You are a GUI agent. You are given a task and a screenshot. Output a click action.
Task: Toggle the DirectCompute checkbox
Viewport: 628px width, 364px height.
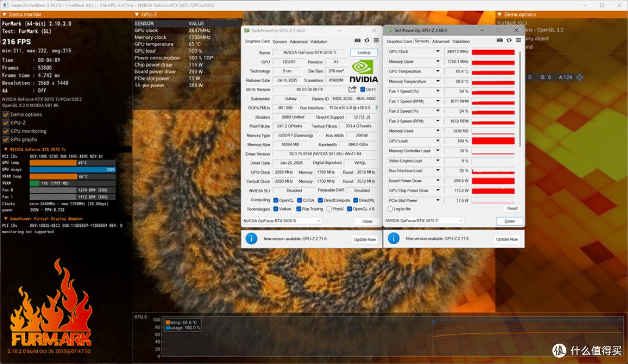(320, 200)
